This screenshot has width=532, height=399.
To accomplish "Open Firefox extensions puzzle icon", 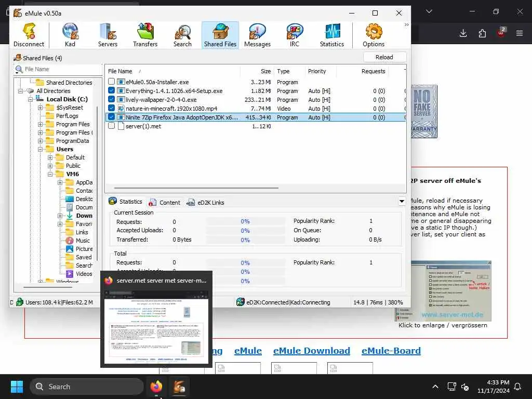I will click(x=482, y=33).
